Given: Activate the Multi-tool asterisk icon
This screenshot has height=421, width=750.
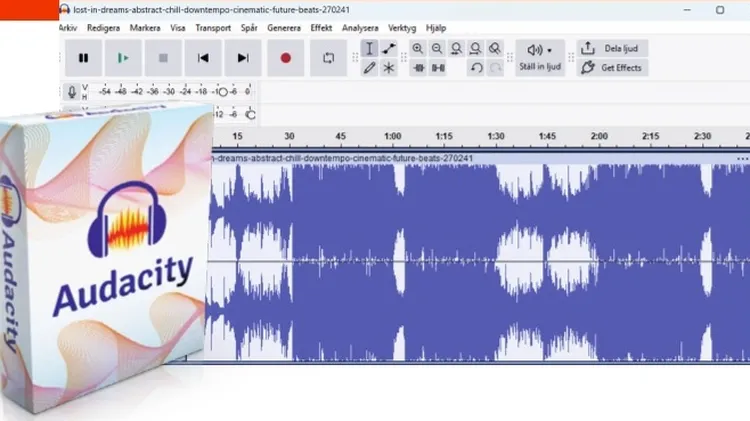Looking at the screenshot, I should click(x=389, y=68).
